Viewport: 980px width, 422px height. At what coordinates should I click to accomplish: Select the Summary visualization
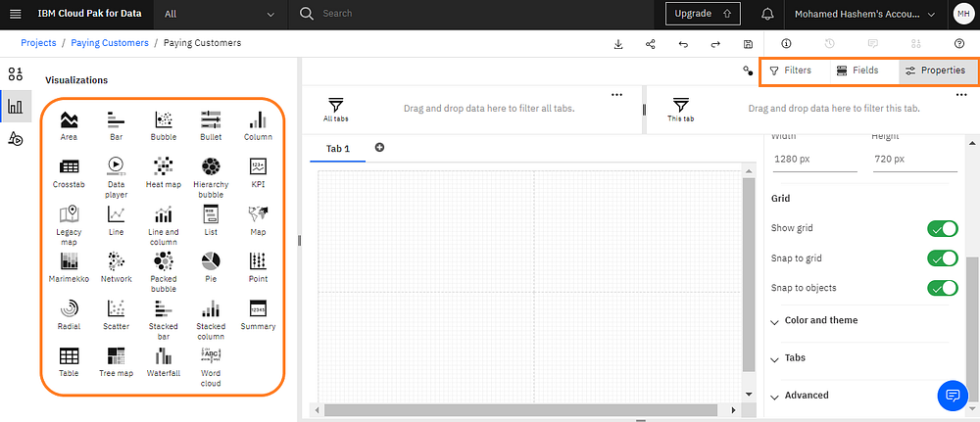[x=258, y=315]
